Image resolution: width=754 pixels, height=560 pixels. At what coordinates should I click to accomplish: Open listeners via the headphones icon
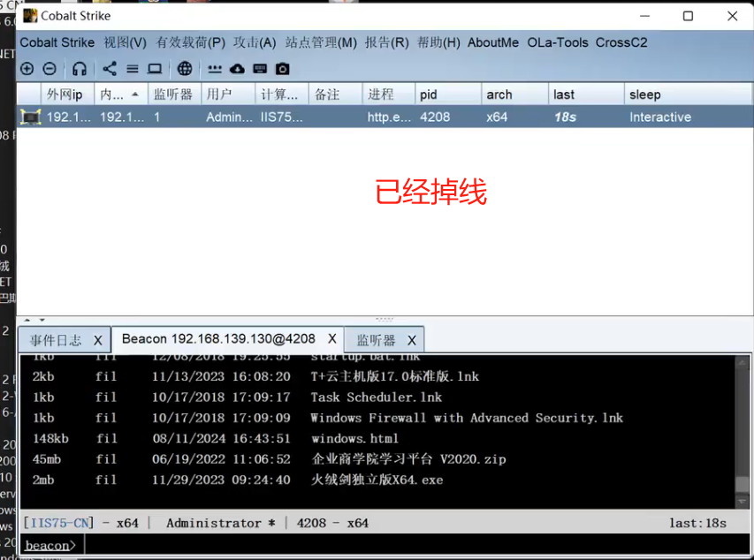(x=80, y=69)
